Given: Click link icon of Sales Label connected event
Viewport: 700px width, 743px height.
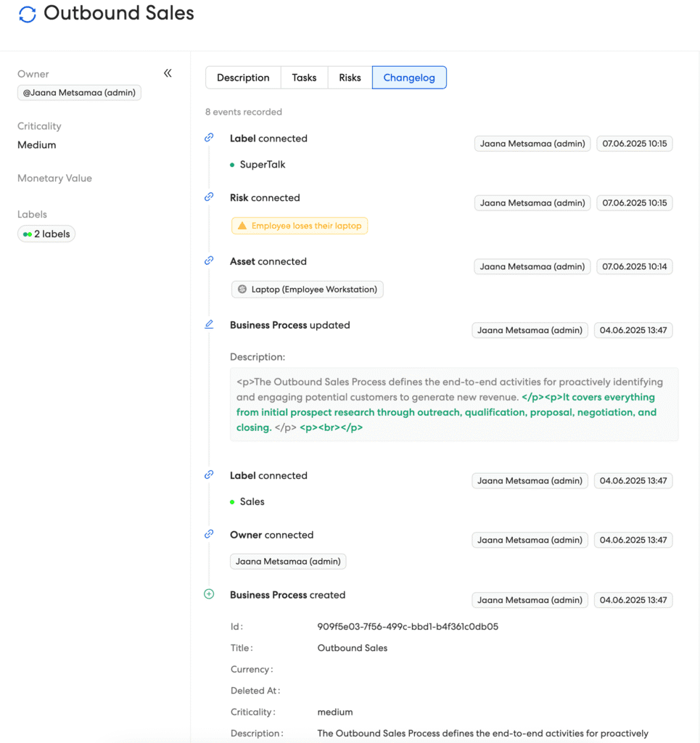Looking at the screenshot, I should tap(209, 475).
